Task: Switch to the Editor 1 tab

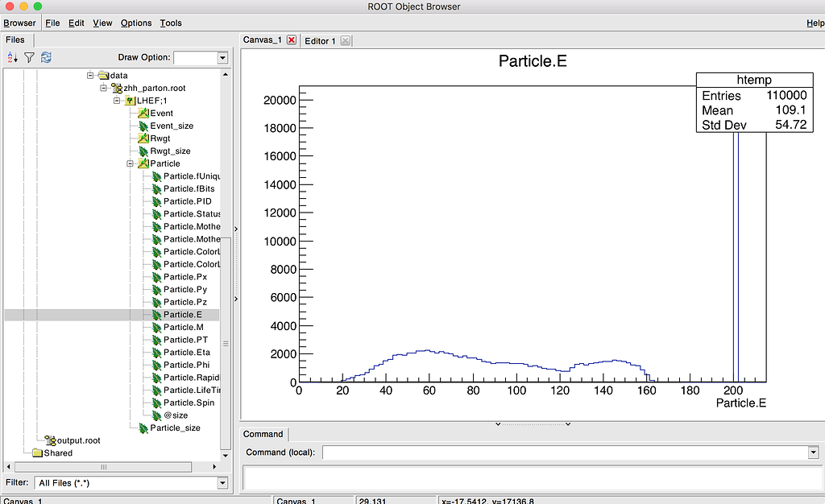Action: point(320,41)
